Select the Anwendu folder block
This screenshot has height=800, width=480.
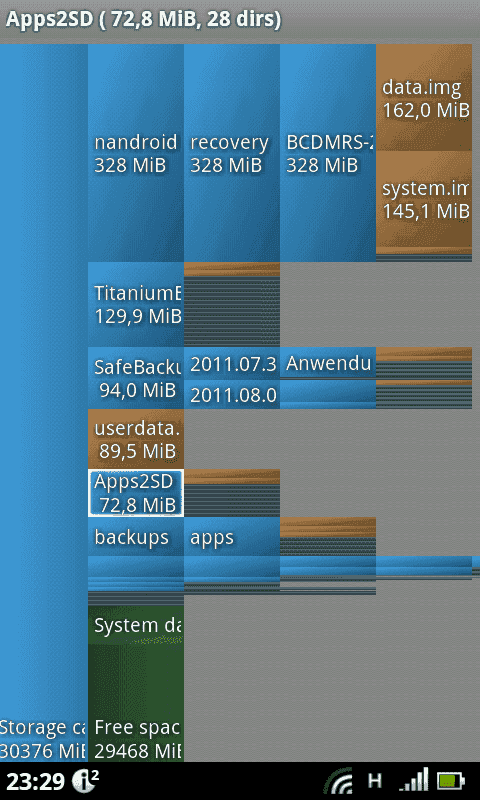tap(327, 363)
